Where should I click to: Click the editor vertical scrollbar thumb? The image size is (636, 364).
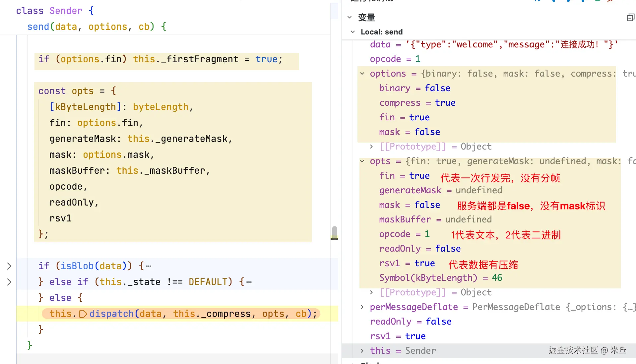click(x=335, y=232)
